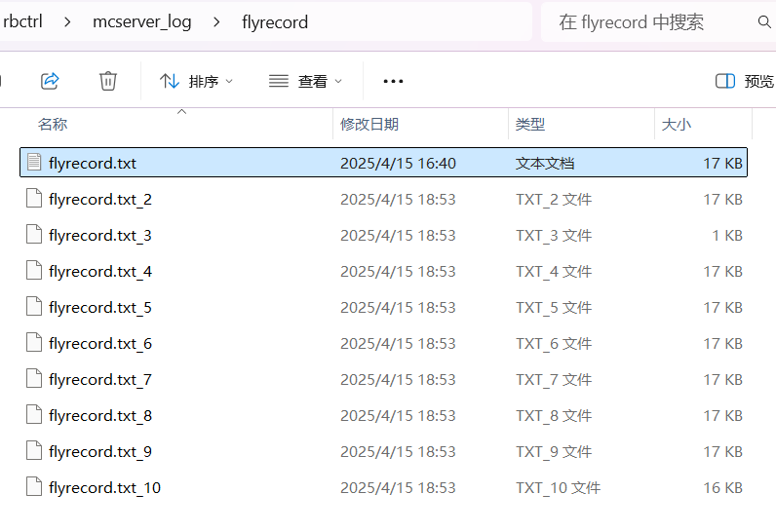776x532 pixels.
Task: Open the View (查看) dropdown
Action: coord(305,81)
